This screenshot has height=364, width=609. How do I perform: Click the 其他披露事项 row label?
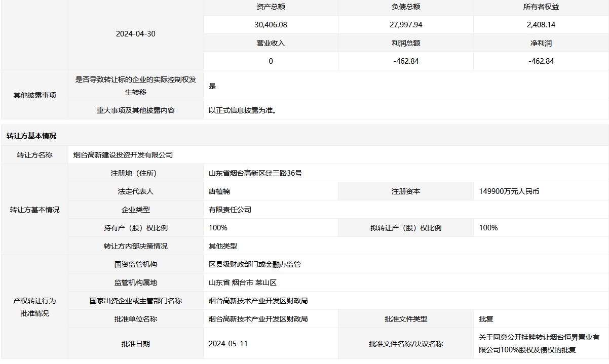coord(34,95)
